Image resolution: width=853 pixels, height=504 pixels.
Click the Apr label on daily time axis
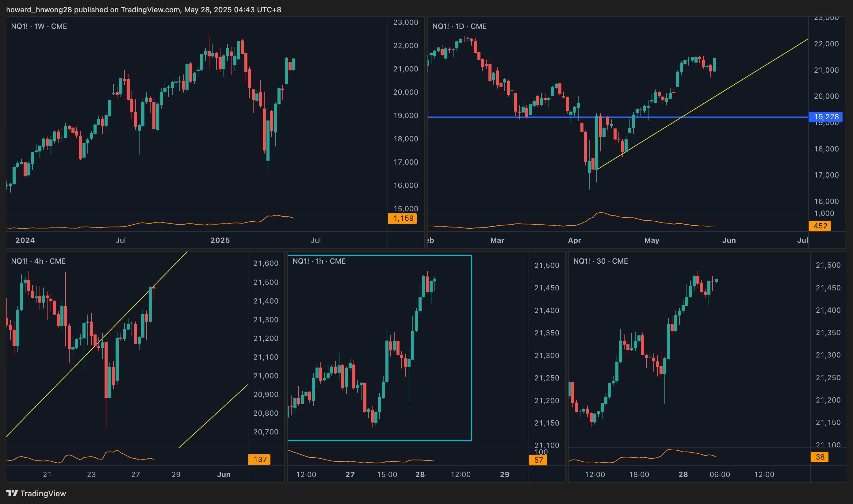click(575, 240)
